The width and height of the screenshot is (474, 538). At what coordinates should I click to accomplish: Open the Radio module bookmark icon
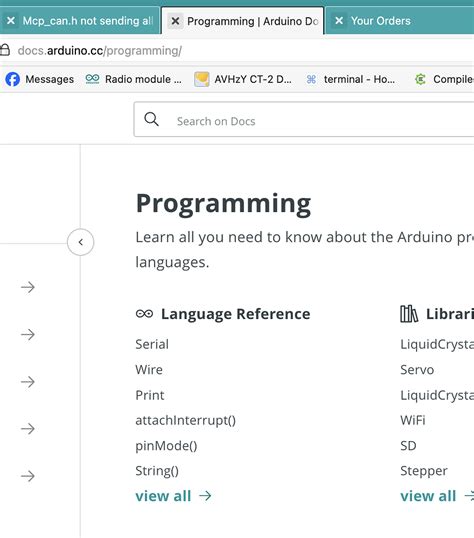click(x=92, y=79)
